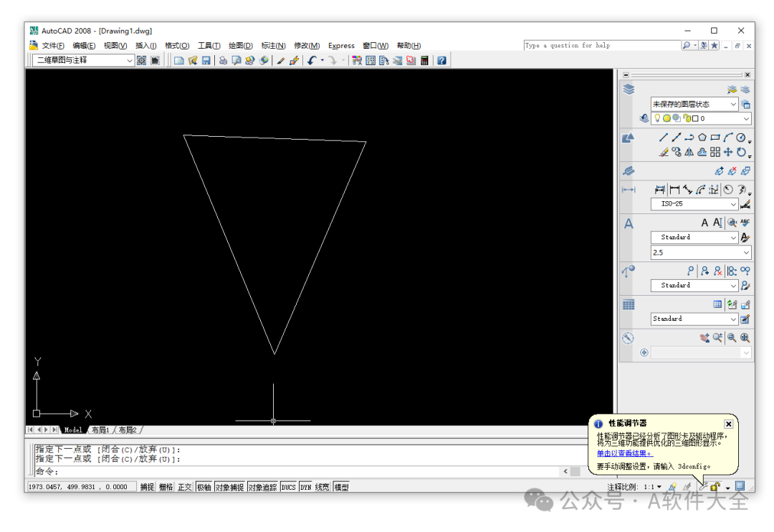
Task: Insert a Table from the dashboard
Action: (717, 305)
